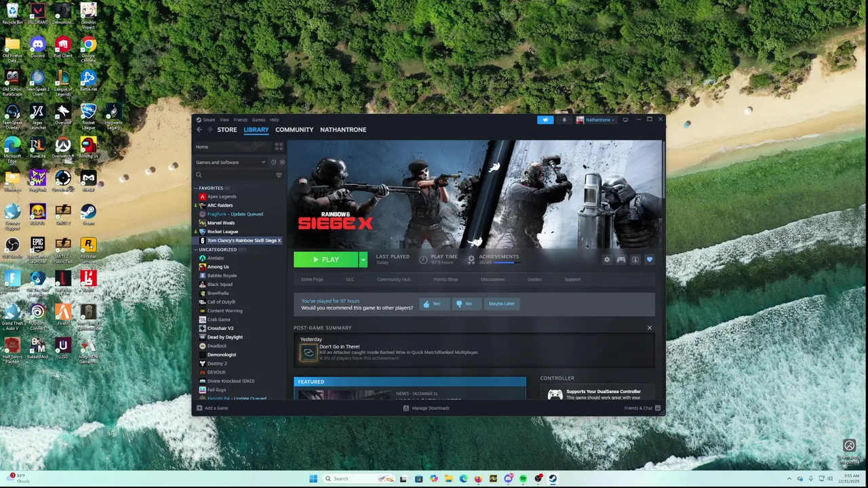Open the NATHANTRONE profile tab
Screen dimensions: 868x488
click(x=343, y=129)
